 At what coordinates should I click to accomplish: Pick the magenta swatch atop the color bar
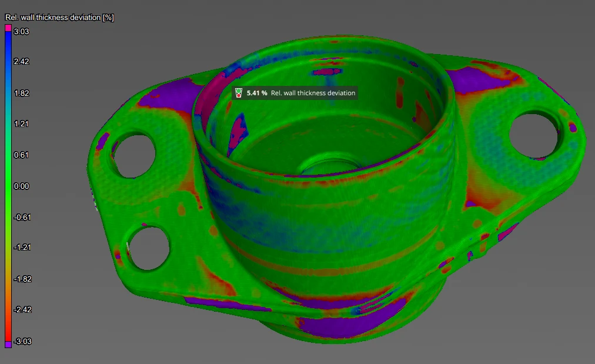pyautogui.click(x=8, y=28)
